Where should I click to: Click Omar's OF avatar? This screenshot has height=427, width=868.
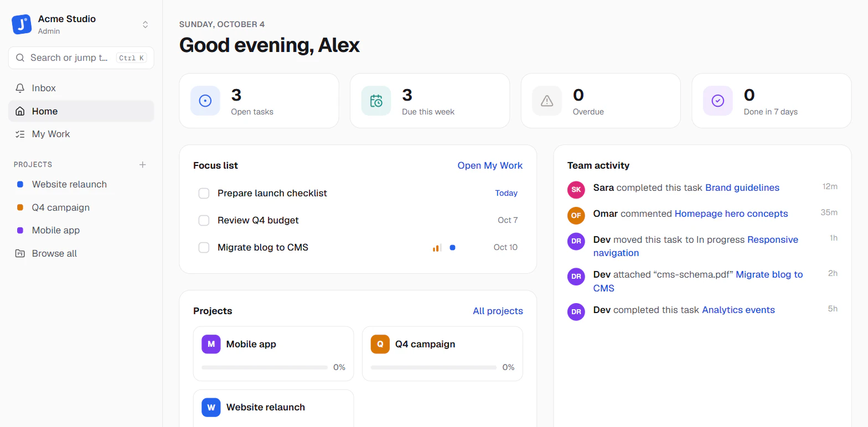click(576, 215)
